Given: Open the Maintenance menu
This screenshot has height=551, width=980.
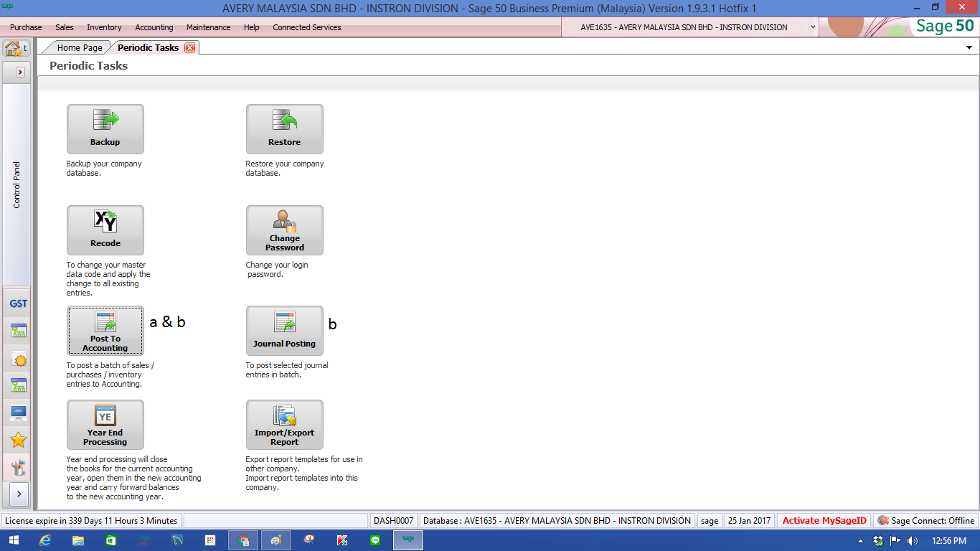Looking at the screenshot, I should point(209,27).
